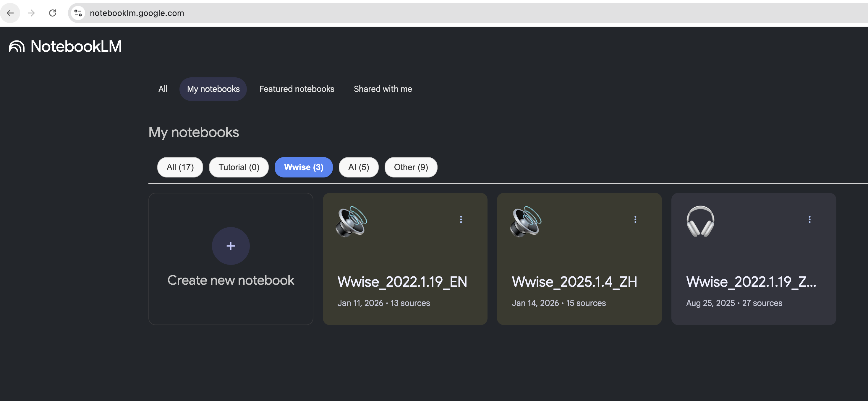
Task: Reload the page with refresh icon
Action: point(53,13)
